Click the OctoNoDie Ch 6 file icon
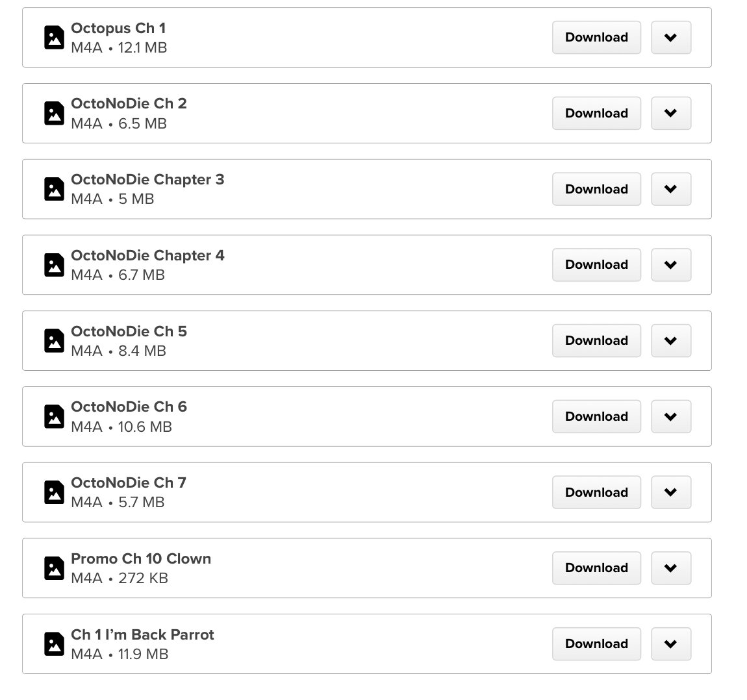The image size is (747, 700). [54, 416]
